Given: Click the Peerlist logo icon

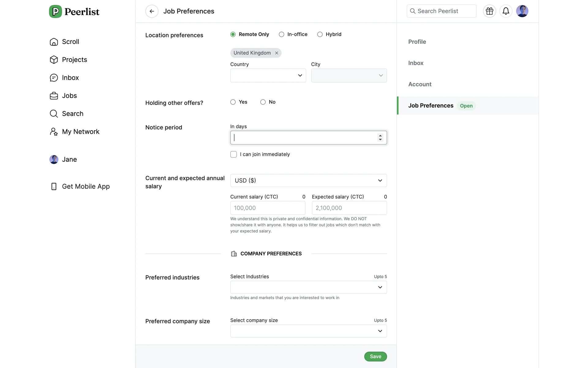Looking at the screenshot, I should [x=55, y=12].
